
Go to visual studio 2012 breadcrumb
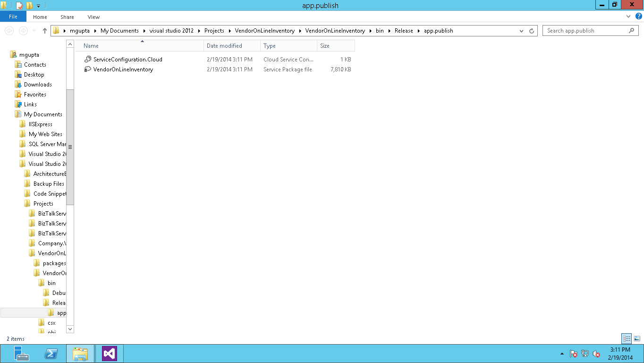point(171,31)
